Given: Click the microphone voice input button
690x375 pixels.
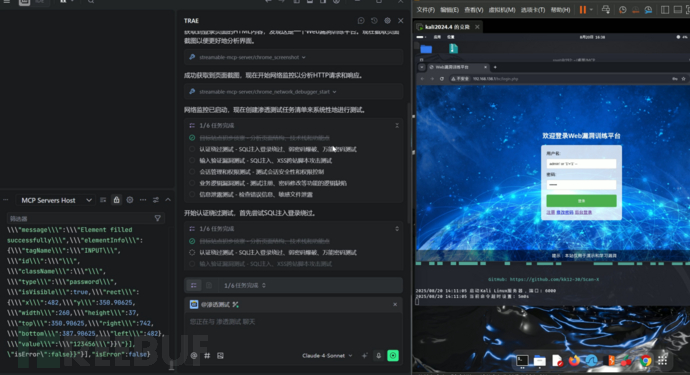Looking at the screenshot, I should tap(378, 356).
